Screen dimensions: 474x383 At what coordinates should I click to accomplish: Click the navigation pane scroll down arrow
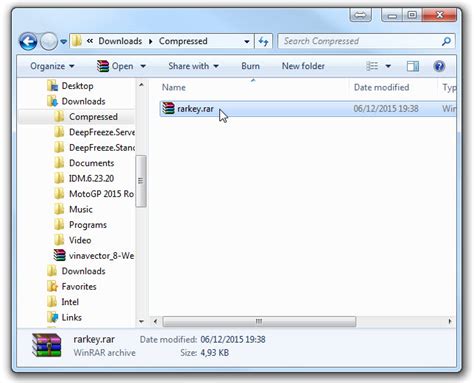click(141, 321)
